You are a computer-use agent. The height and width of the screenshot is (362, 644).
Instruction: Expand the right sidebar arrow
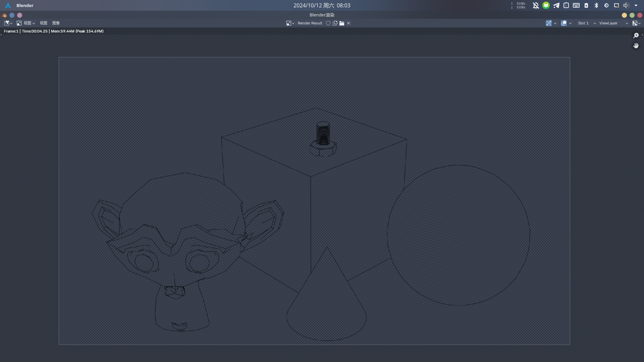[642, 35]
